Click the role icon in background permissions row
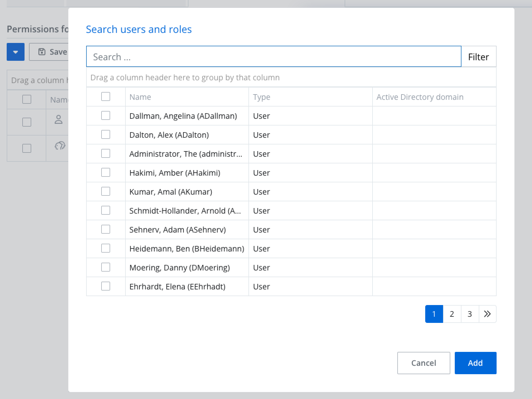 pos(60,146)
